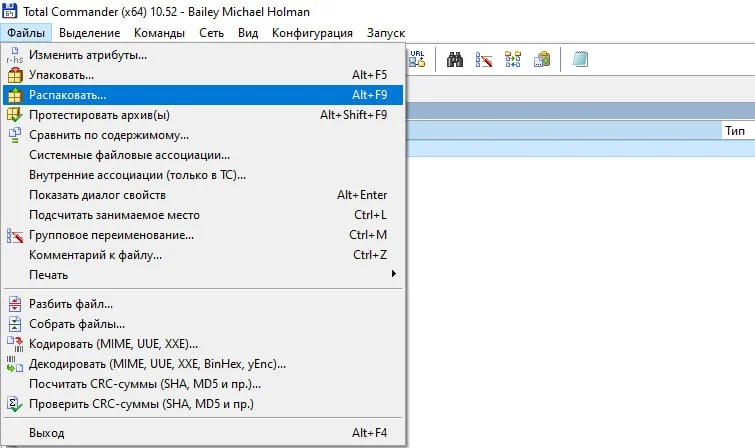This screenshot has height=448, width=755.
Task: Choose Подсчитать занимаемое место
Action: (203, 215)
